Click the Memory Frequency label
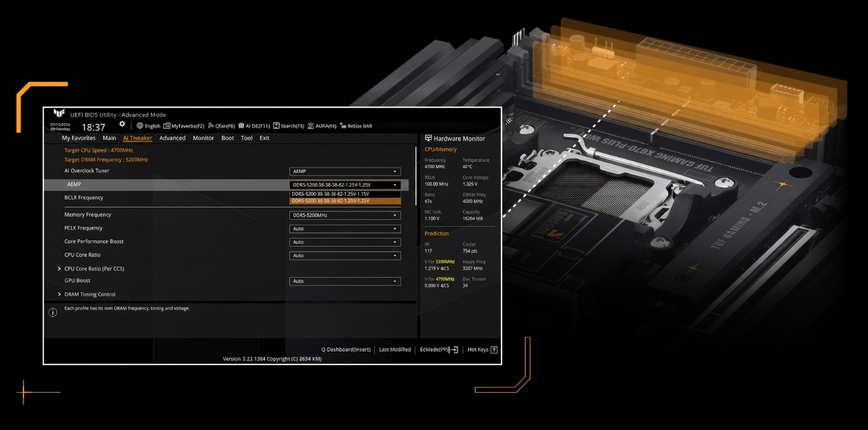Image resolution: width=868 pixels, height=430 pixels. pyautogui.click(x=87, y=214)
